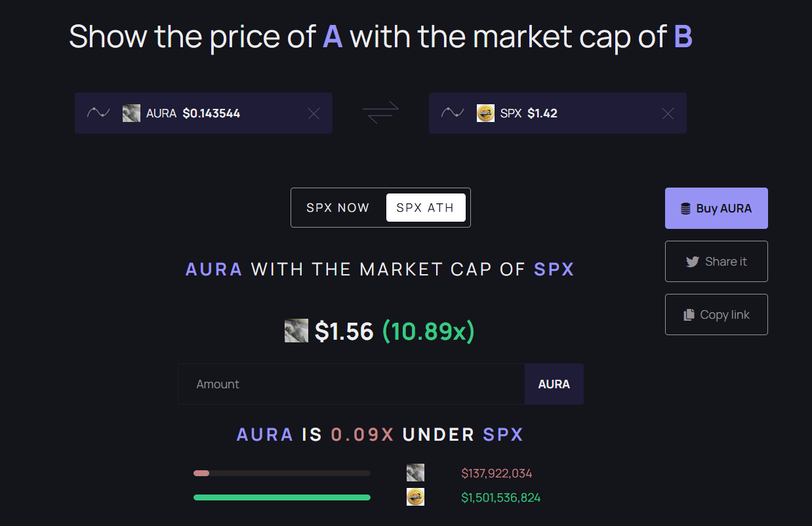Screen dimensions: 812x526
Task: Share it on Twitter
Action: coord(716,262)
